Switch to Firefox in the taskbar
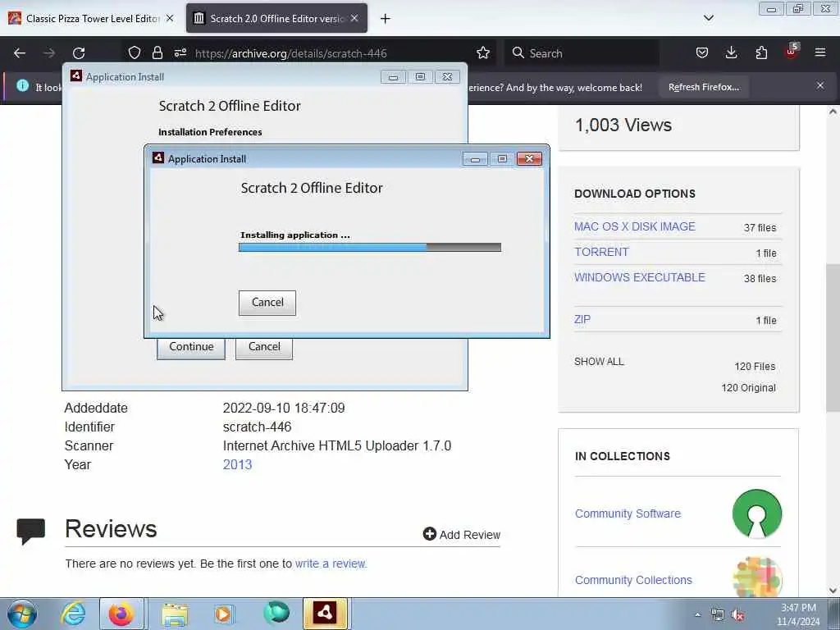The width and height of the screenshot is (840, 630). point(121,614)
